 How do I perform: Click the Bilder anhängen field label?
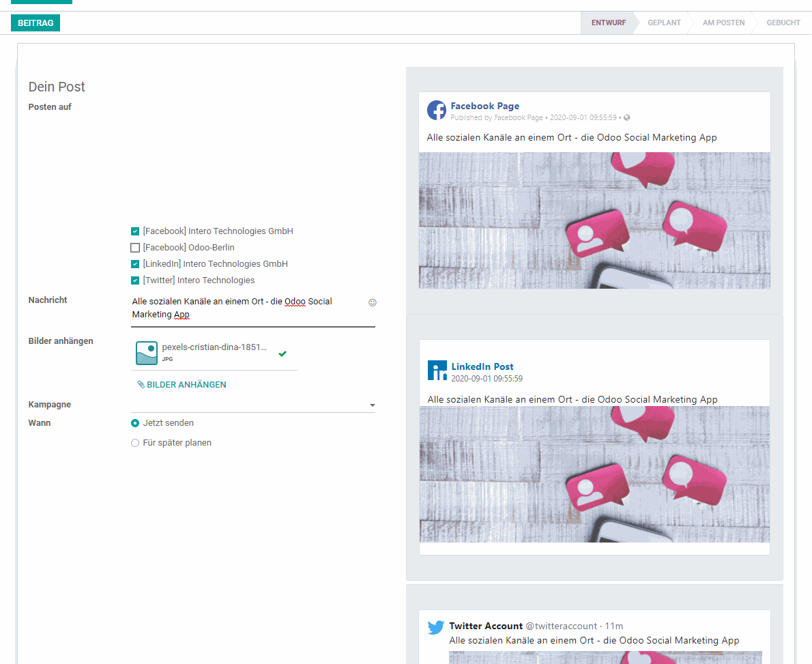coord(61,341)
